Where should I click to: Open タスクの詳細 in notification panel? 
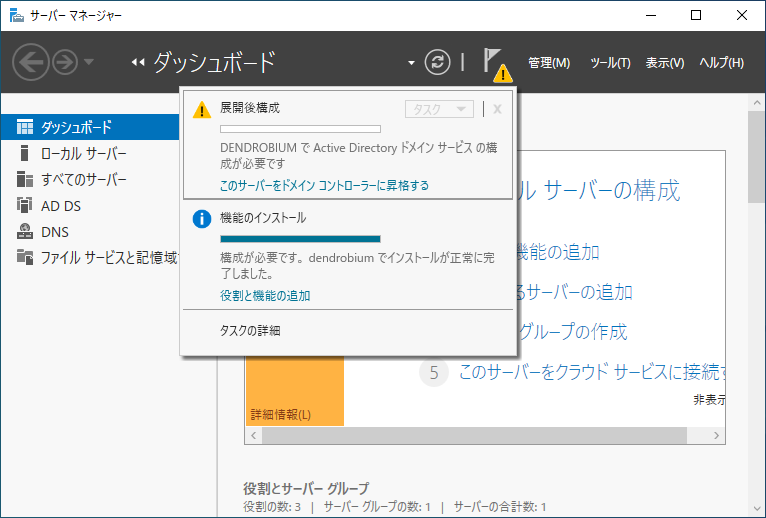(250, 331)
